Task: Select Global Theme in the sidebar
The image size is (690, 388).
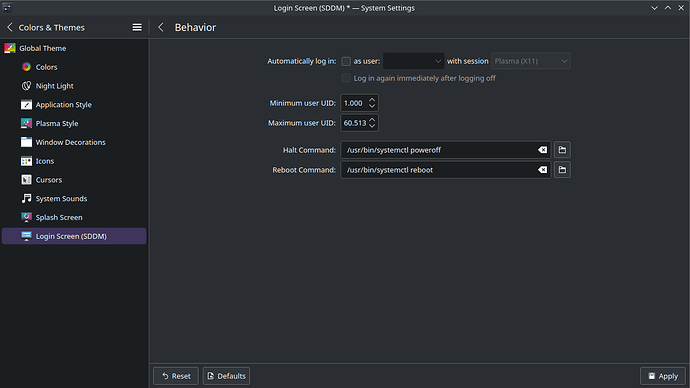Action: 74,48
